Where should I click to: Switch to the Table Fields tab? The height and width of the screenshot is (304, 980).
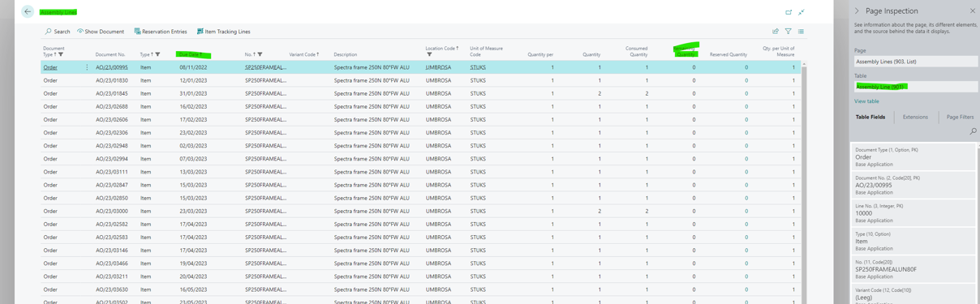pos(870,117)
